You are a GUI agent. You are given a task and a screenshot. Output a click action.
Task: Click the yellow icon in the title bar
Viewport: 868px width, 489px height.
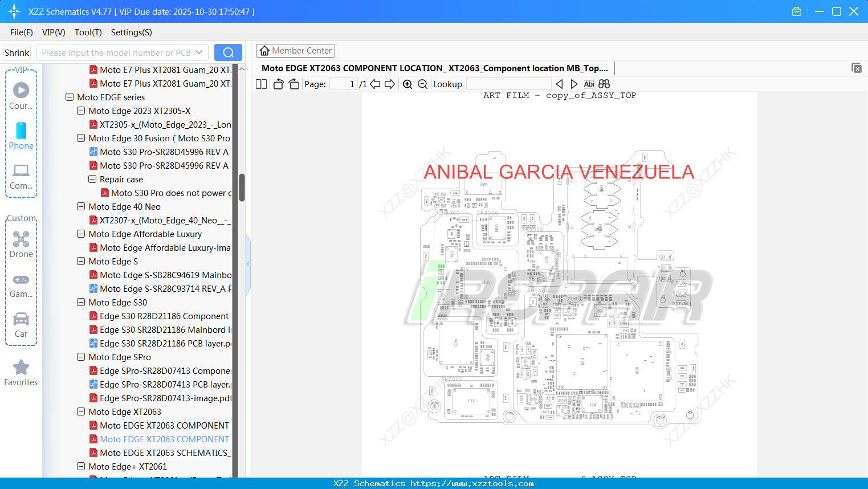coord(797,11)
